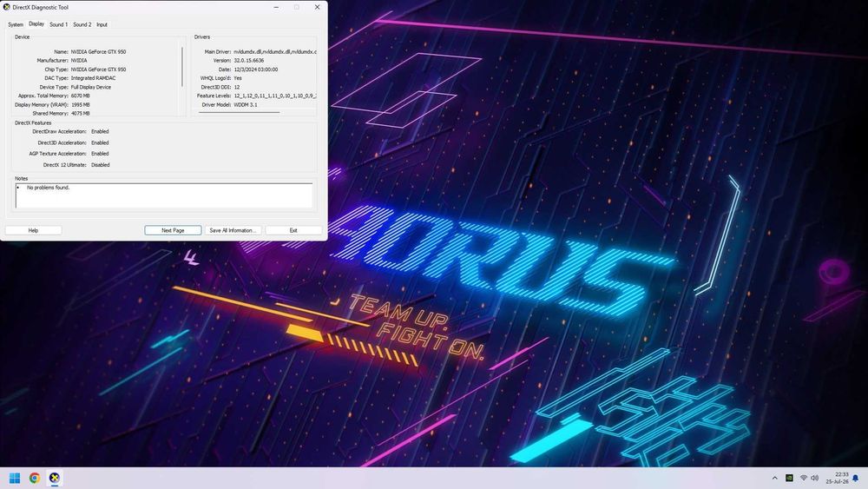Select the DirectX Diagnostic Tool taskbar icon
This screenshot has height=489, width=868.
coord(54,478)
